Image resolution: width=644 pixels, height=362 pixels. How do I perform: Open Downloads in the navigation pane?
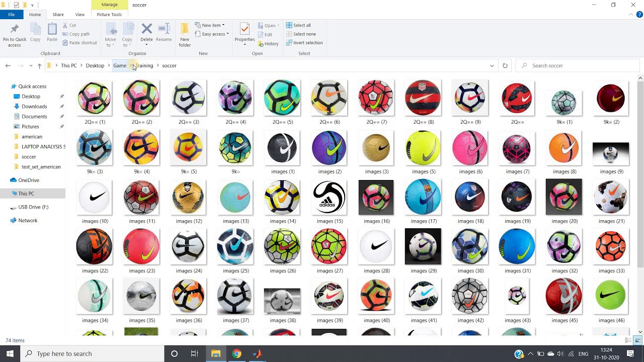tap(34, 106)
